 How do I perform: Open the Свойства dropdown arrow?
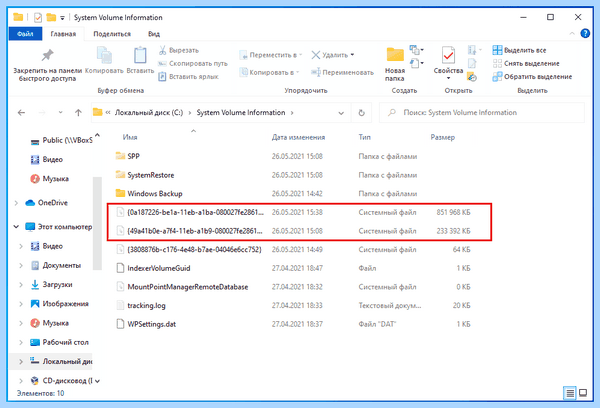pos(448,78)
